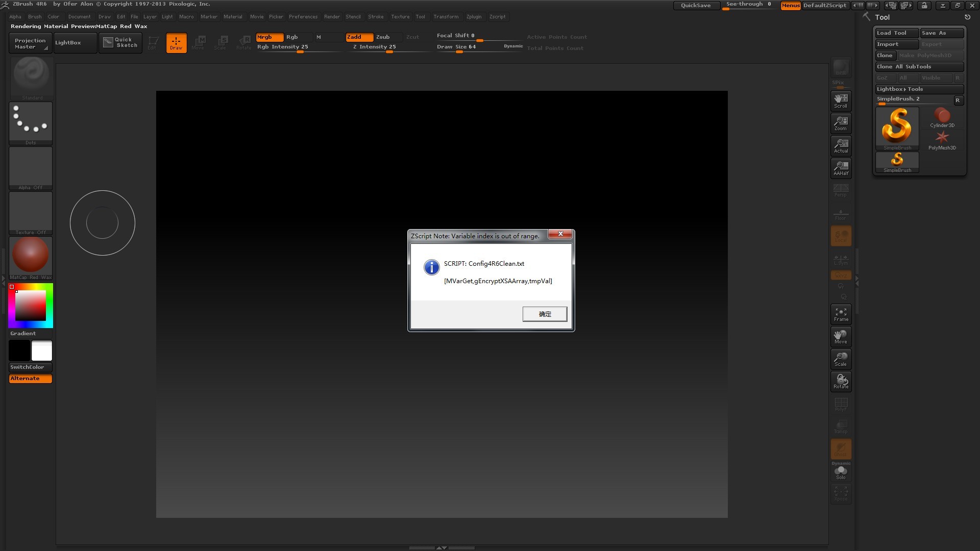
Task: Click the Actual size icon
Action: (841, 145)
